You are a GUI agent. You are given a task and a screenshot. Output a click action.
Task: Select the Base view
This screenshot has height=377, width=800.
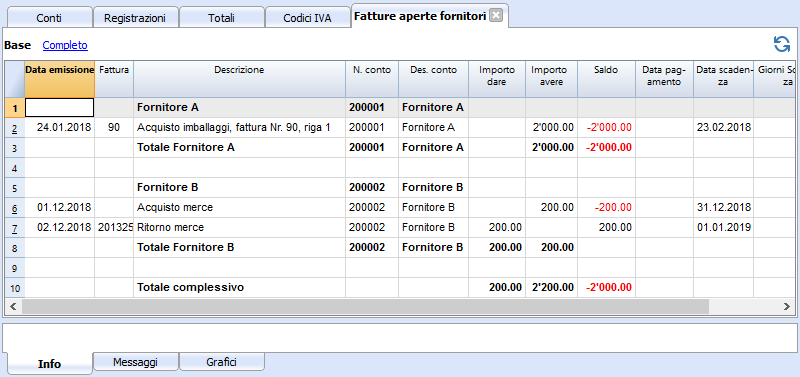point(17,45)
